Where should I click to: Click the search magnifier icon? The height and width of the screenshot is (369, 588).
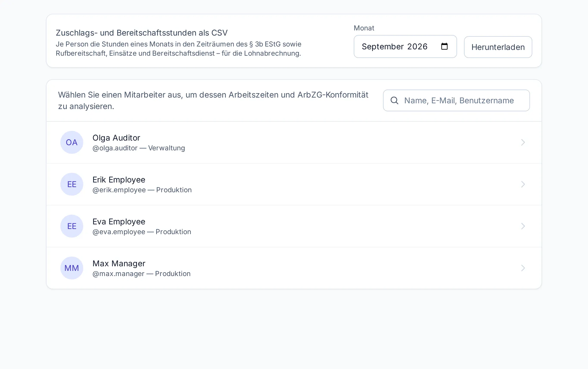[394, 100]
